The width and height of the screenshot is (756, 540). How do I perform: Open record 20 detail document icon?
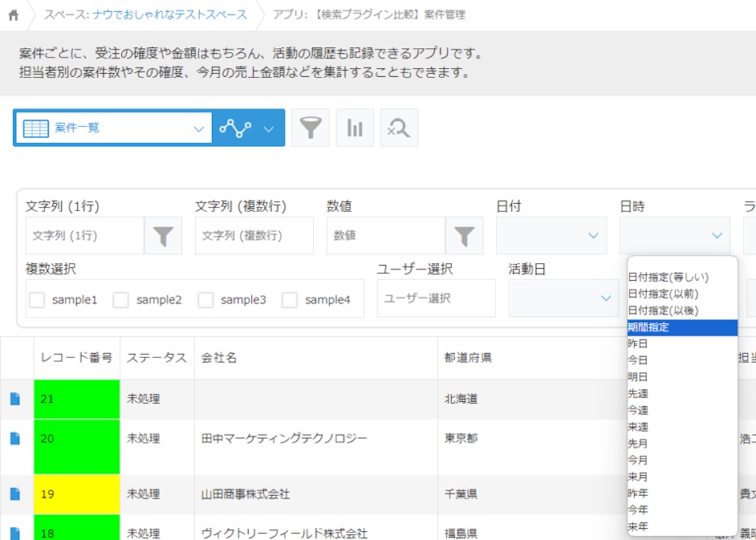point(15,438)
